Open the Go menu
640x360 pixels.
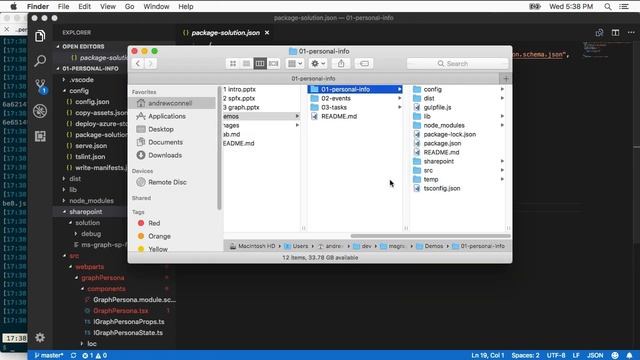[129, 7]
